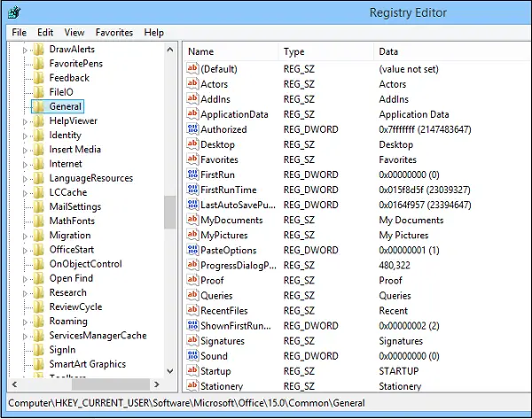Open the File menu
The width and height of the screenshot is (532, 419).
pyautogui.click(x=19, y=33)
